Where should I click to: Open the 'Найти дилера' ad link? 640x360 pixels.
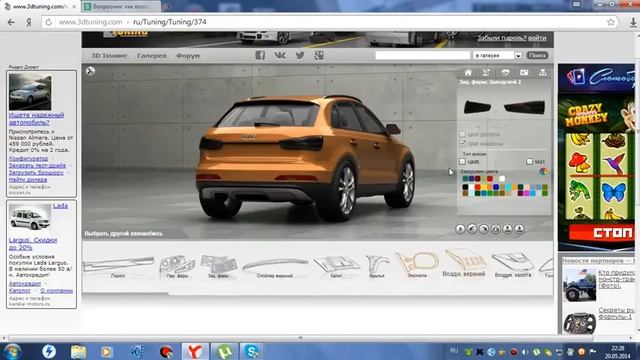point(28,180)
